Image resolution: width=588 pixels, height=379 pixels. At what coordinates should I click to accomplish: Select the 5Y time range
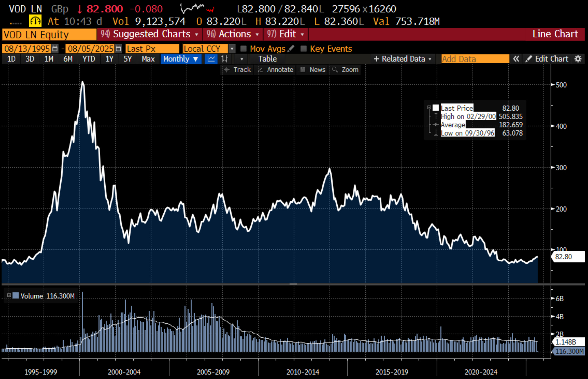click(127, 59)
